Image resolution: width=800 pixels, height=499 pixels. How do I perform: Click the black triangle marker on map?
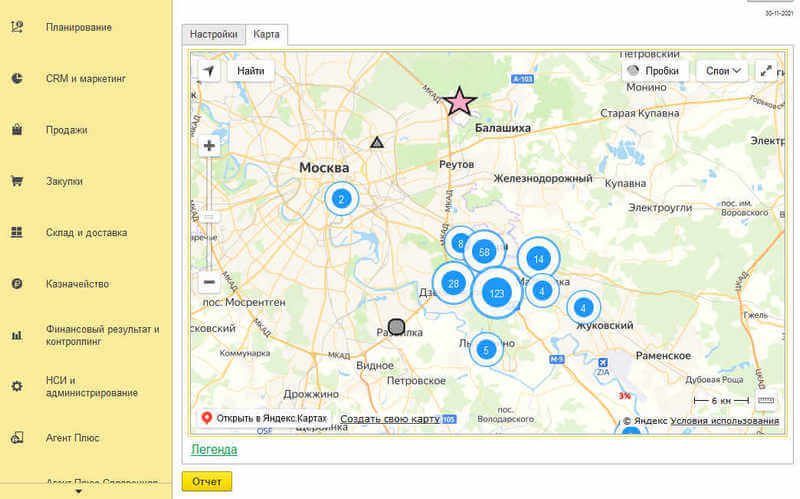click(377, 143)
